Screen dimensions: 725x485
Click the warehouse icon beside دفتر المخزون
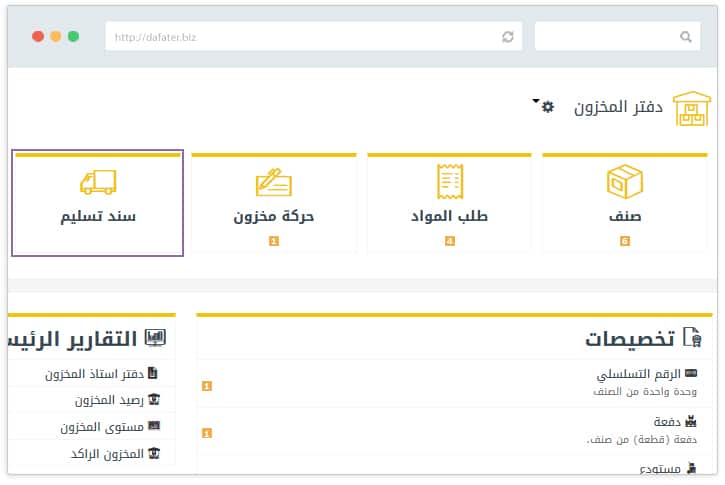click(x=691, y=108)
